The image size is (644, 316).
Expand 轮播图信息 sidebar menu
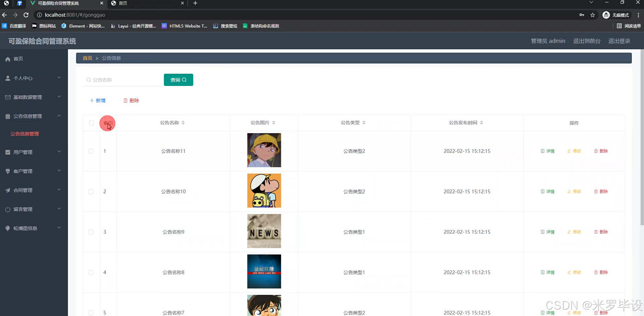[34, 228]
